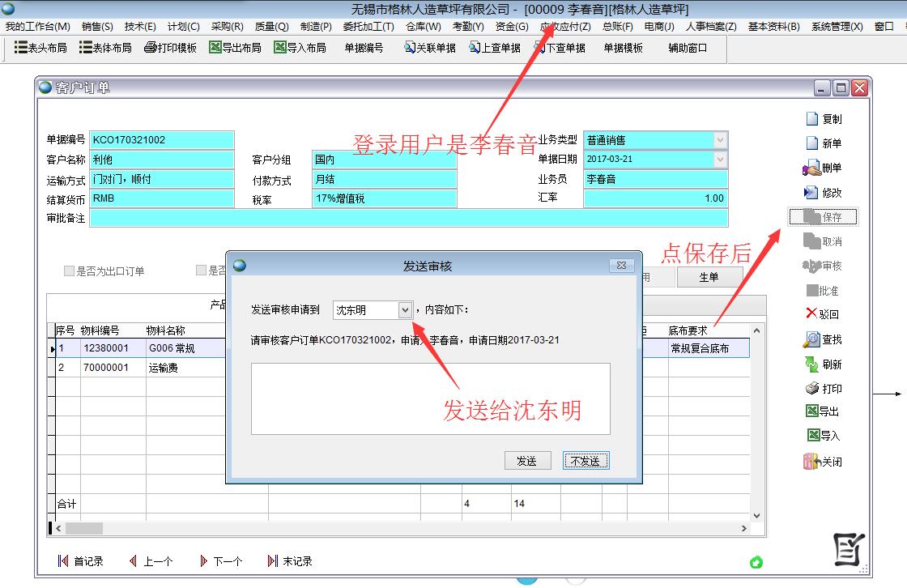
Task: Toggle 是否为出口订单 checkbox
Action: click(x=70, y=271)
